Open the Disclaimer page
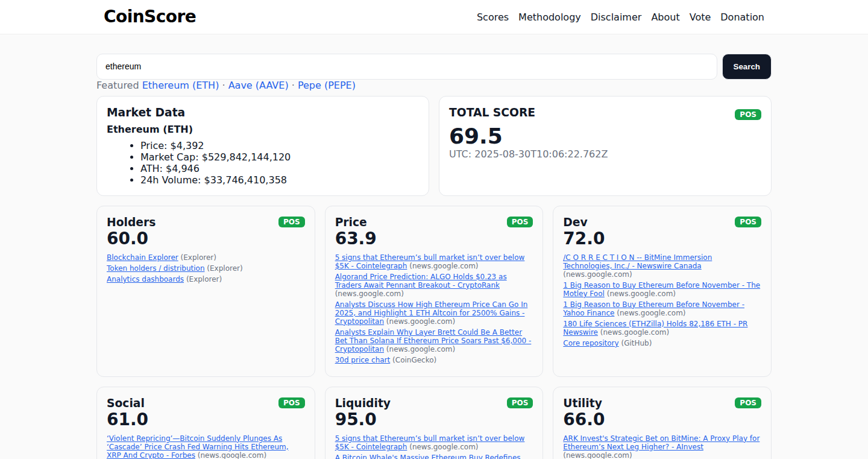Image resolution: width=868 pixels, height=459 pixels. click(616, 17)
